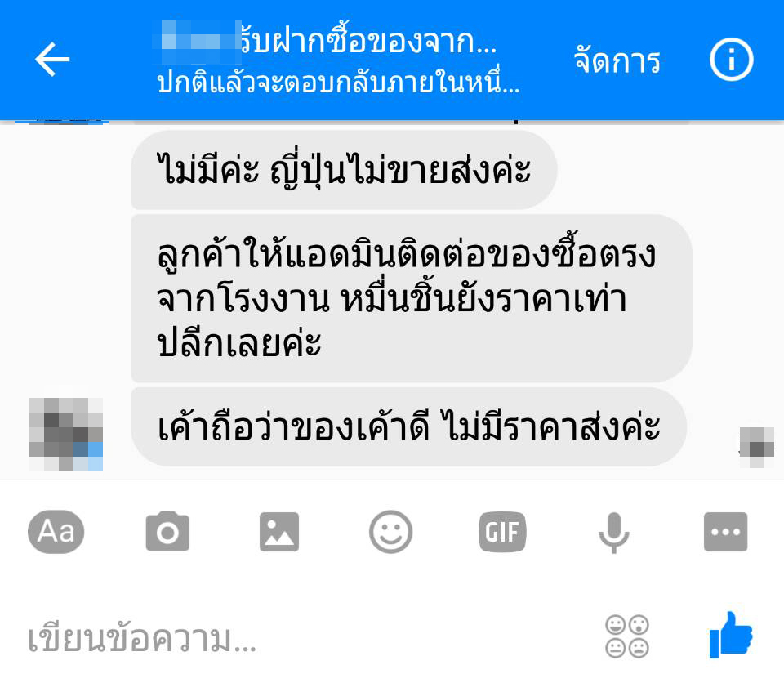Tap the page title in header

325,41
